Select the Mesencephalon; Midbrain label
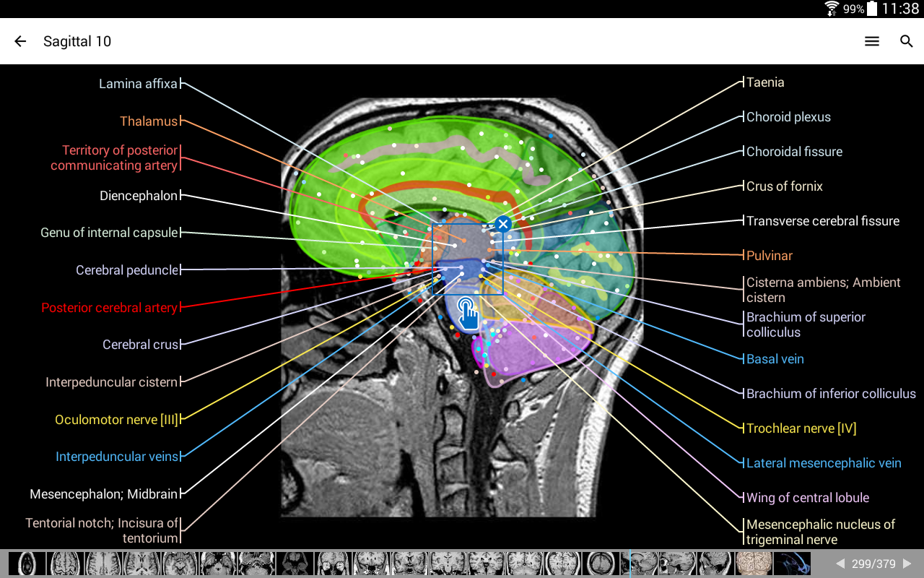The width and height of the screenshot is (924, 578). [103, 494]
